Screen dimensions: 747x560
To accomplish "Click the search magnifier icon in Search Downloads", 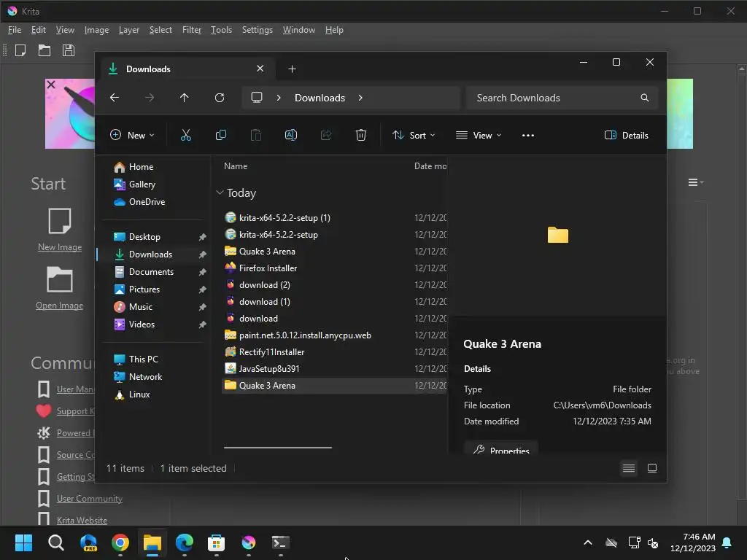I will 645,98.
